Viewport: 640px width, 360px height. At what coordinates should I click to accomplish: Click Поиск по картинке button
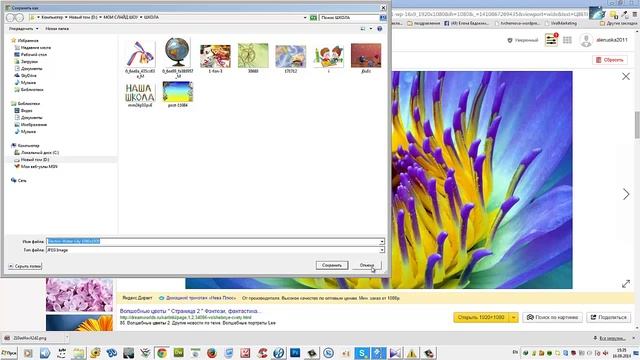pos(553,317)
